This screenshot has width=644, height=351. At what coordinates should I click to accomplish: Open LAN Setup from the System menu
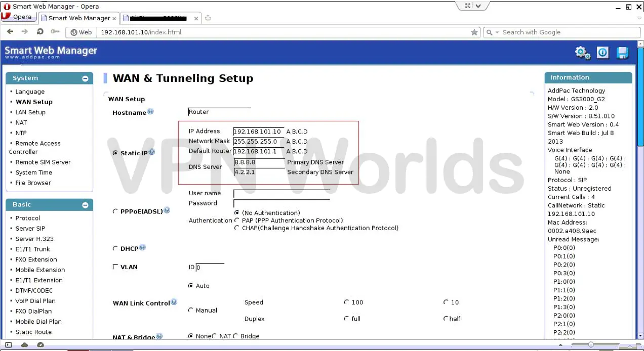point(30,112)
